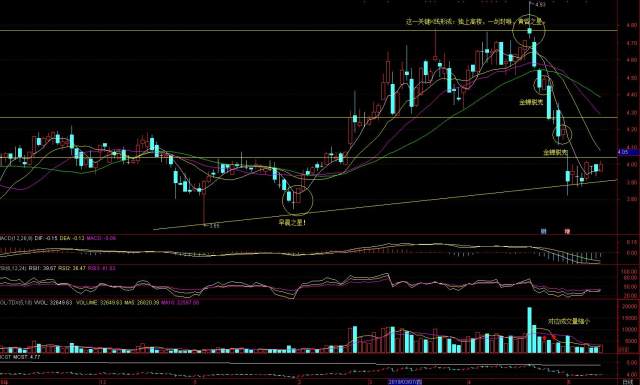Click the 100.00 RSI axis label
The width and height of the screenshot is (640, 385).
629,271
